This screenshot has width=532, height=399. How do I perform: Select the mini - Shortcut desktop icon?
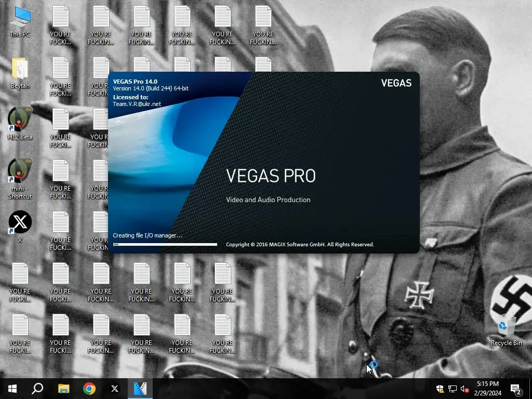tap(20, 179)
